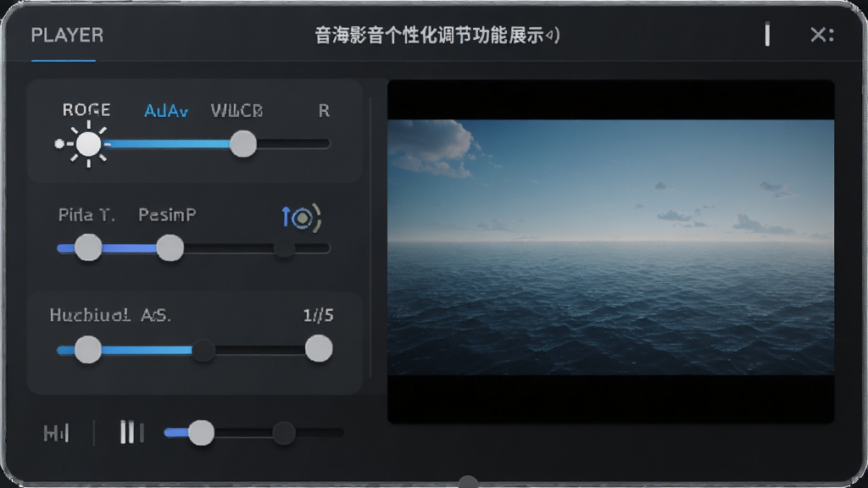Viewport: 868px width, 488px height.
Task: Click first light handle on Pirla T. slider
Action: pyautogui.click(x=88, y=247)
